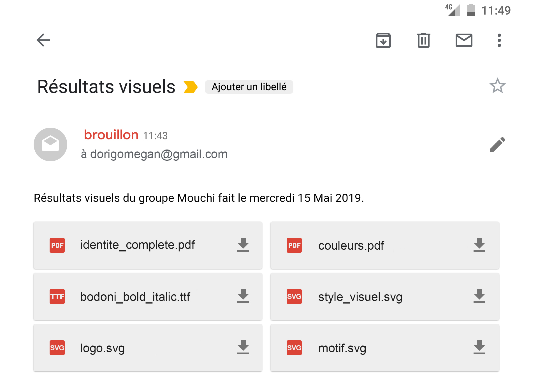The width and height of the screenshot is (538, 392).
Task: Download bodoni_bold_italic.ttf font file
Action: [x=243, y=296]
